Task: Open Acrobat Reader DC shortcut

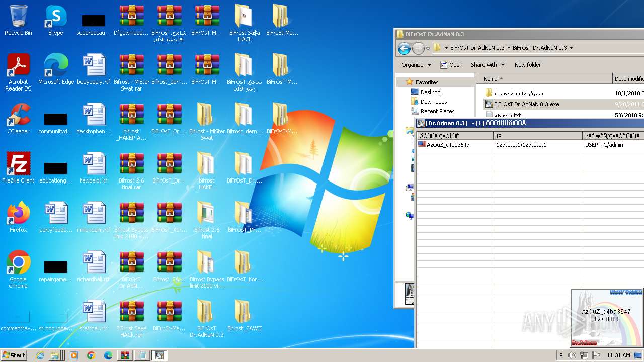Action: click(18, 72)
